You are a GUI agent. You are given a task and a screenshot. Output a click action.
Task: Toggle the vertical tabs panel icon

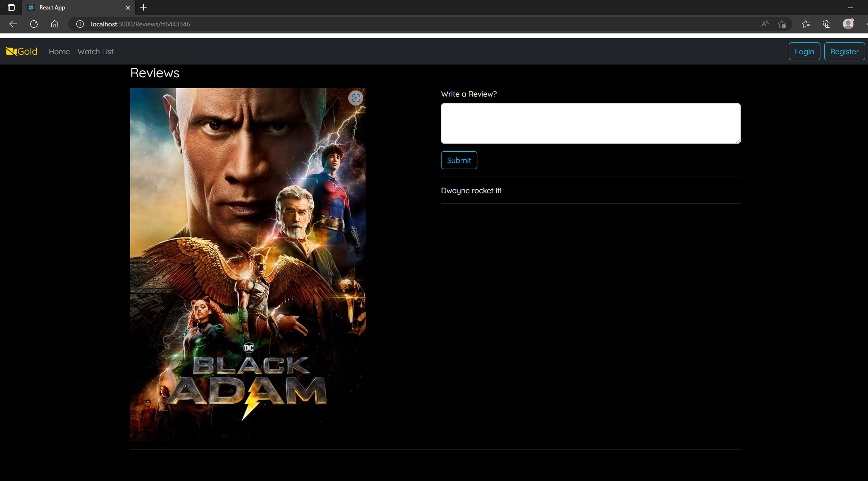click(x=11, y=8)
